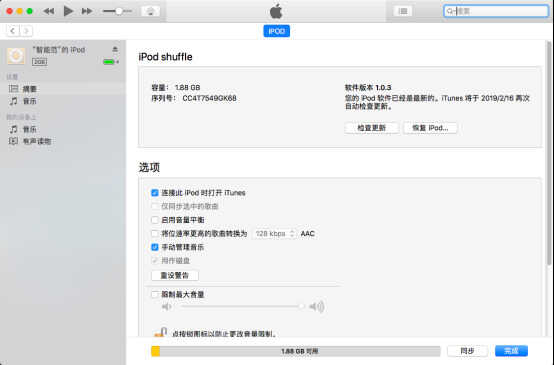Screen dimensions: 554x365
Task: Open the 128 kbps bit rate dropdown
Action: (274, 234)
